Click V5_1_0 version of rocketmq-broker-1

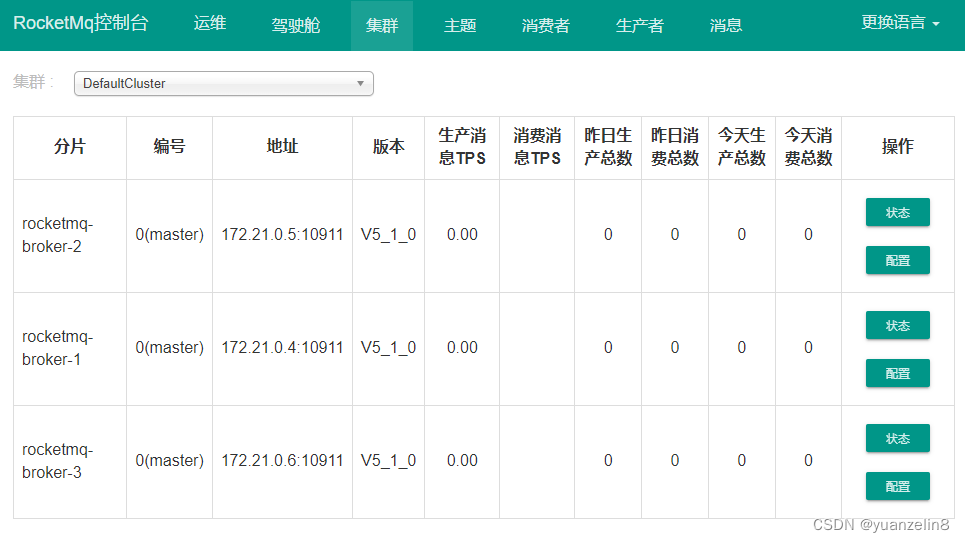pyautogui.click(x=388, y=348)
